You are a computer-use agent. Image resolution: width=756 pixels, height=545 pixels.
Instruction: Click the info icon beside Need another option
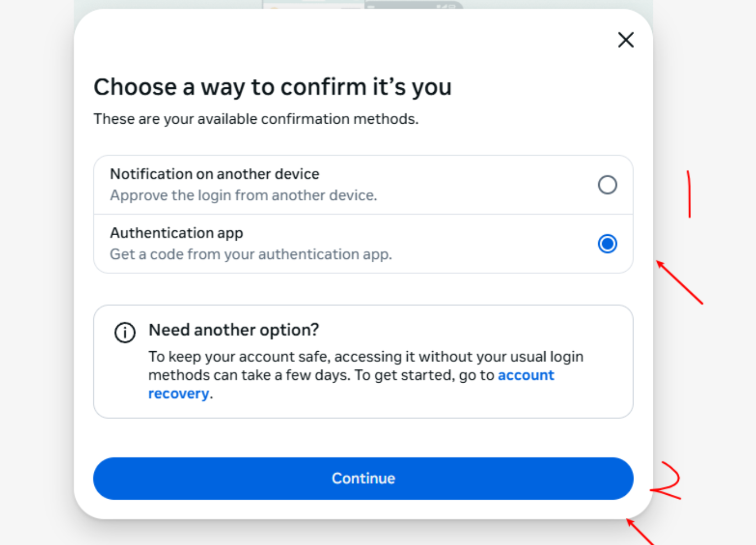click(125, 332)
